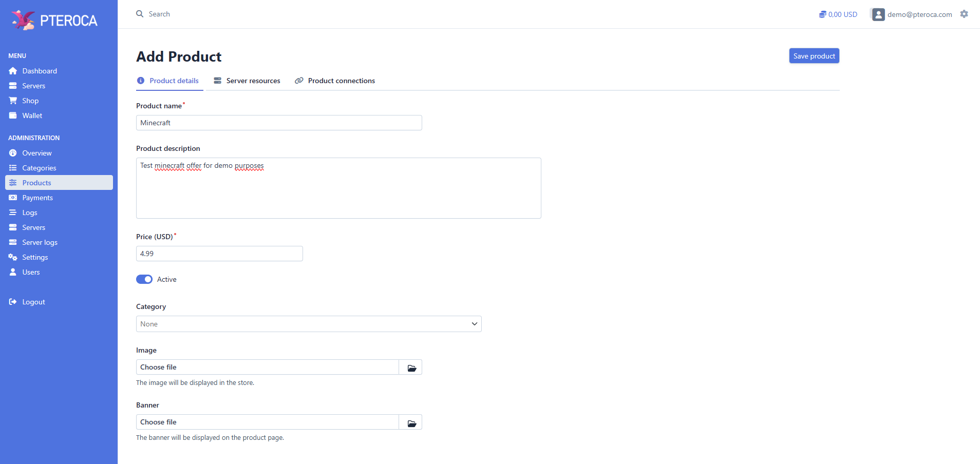Browse banner file with folder icon
Image resolution: width=980 pixels, height=464 pixels.
[x=411, y=422]
